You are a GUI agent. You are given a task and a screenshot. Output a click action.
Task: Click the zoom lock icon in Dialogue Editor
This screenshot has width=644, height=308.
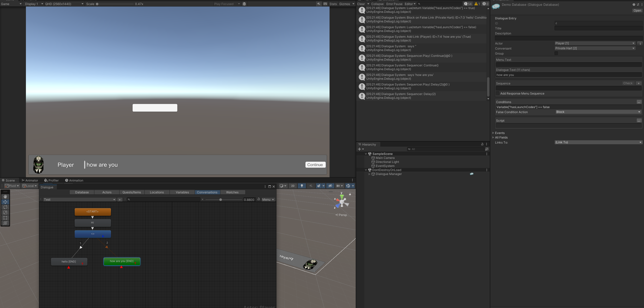pyautogui.click(x=259, y=199)
